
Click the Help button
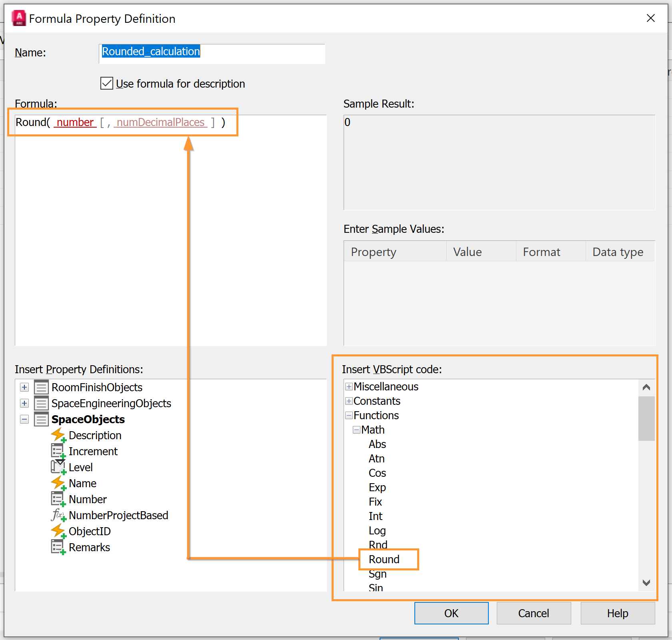coord(617,613)
